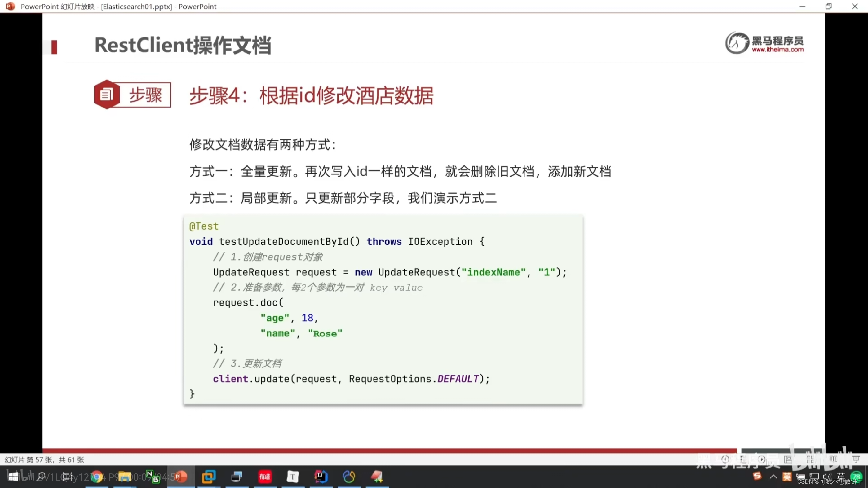The image size is (868, 488).
Task: Open the slide list menu icon in status bar
Action: coord(743,459)
